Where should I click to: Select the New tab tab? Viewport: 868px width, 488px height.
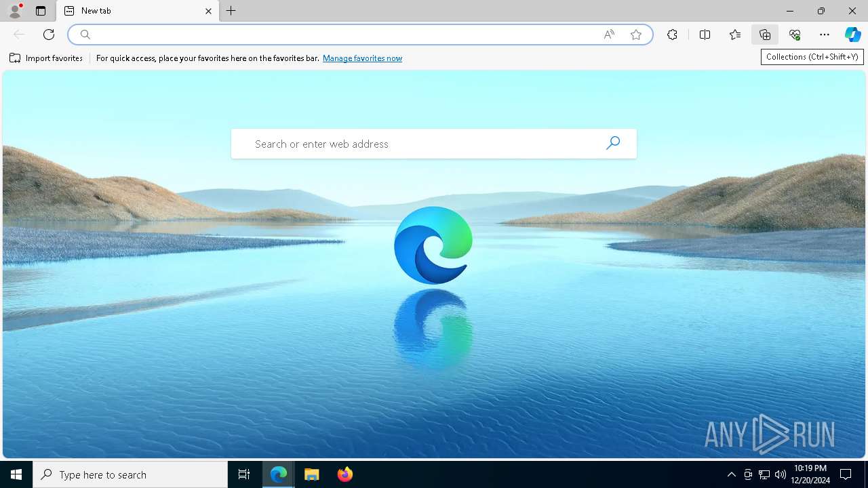pos(138,11)
